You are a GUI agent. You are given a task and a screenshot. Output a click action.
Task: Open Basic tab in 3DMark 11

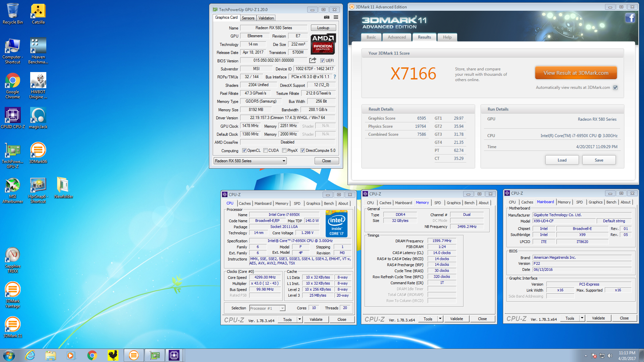click(371, 37)
